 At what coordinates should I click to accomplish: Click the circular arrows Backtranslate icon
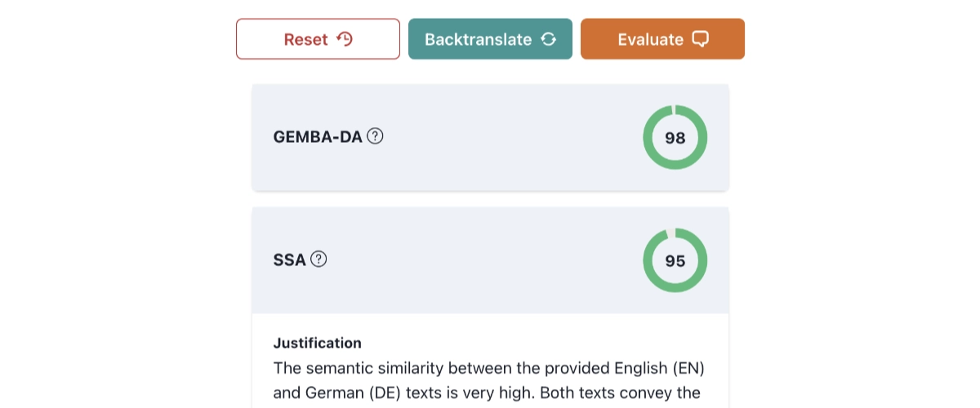549,39
